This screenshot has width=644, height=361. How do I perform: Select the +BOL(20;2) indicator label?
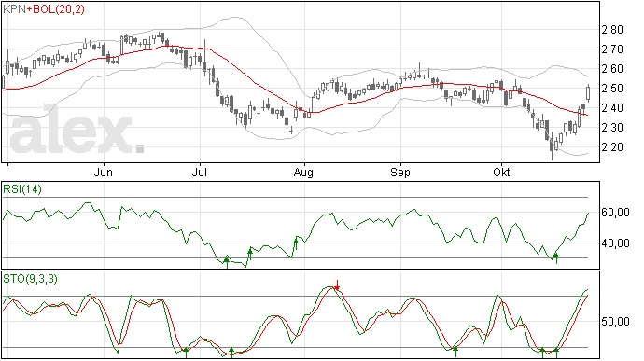tap(55, 9)
